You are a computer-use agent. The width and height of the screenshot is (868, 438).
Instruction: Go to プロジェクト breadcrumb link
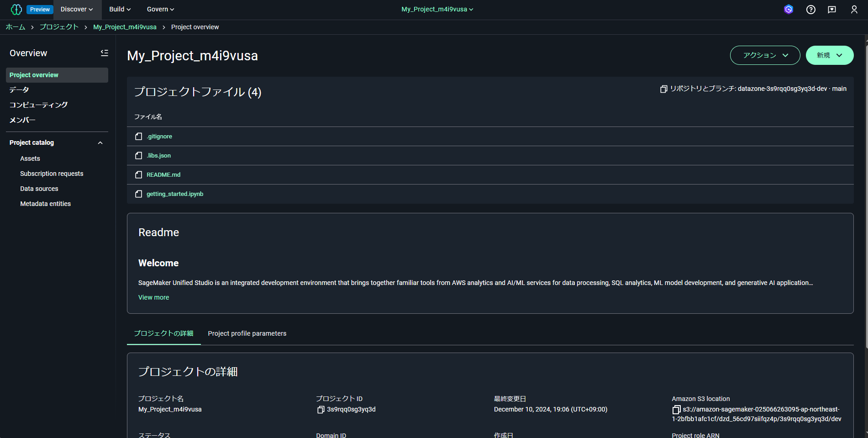click(59, 27)
